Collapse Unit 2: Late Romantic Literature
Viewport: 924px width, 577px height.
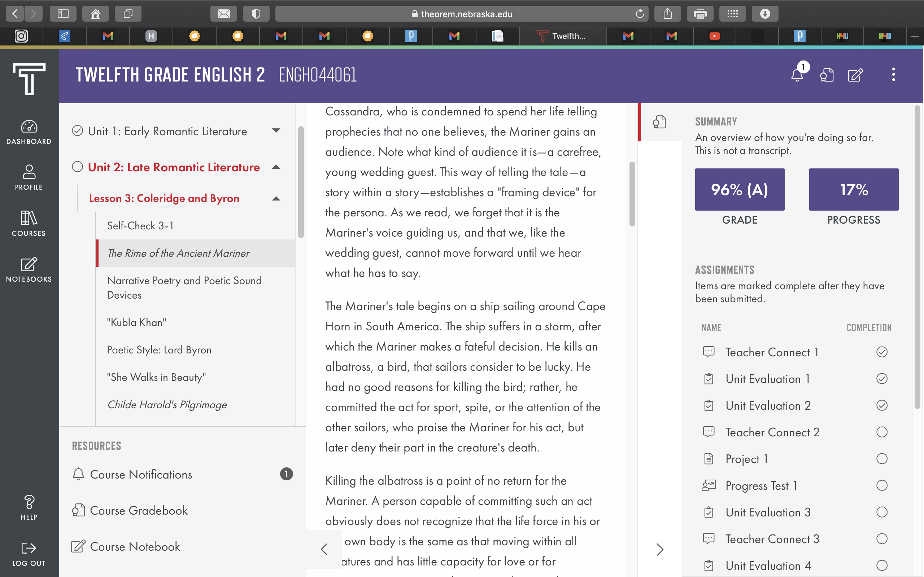[276, 167]
